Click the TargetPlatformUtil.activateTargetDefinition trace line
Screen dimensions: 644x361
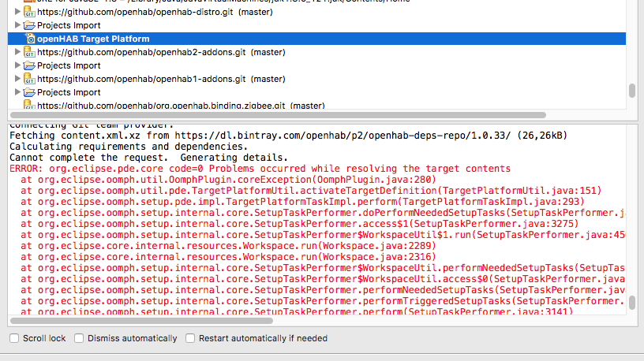tap(311, 191)
